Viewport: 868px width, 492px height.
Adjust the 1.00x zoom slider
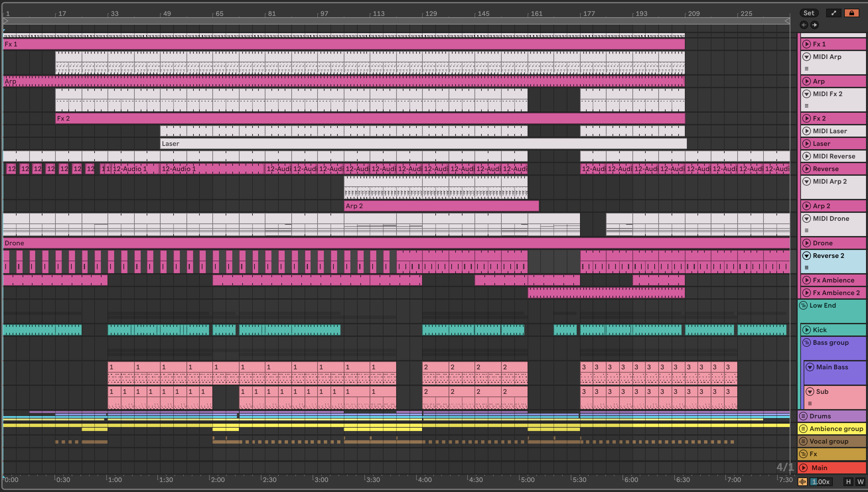point(821,481)
